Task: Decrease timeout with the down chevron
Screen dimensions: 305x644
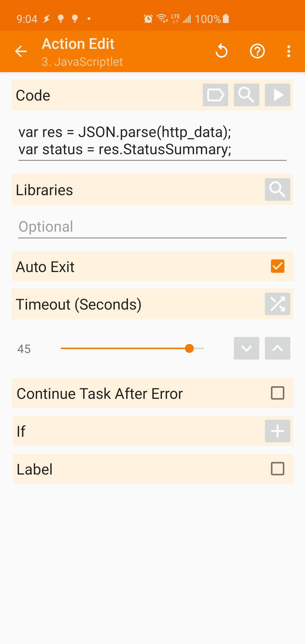Action: point(246,348)
